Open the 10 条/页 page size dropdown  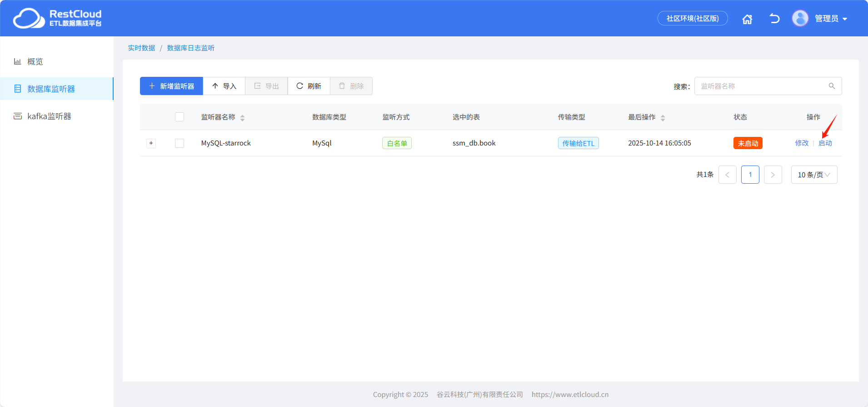pos(814,175)
